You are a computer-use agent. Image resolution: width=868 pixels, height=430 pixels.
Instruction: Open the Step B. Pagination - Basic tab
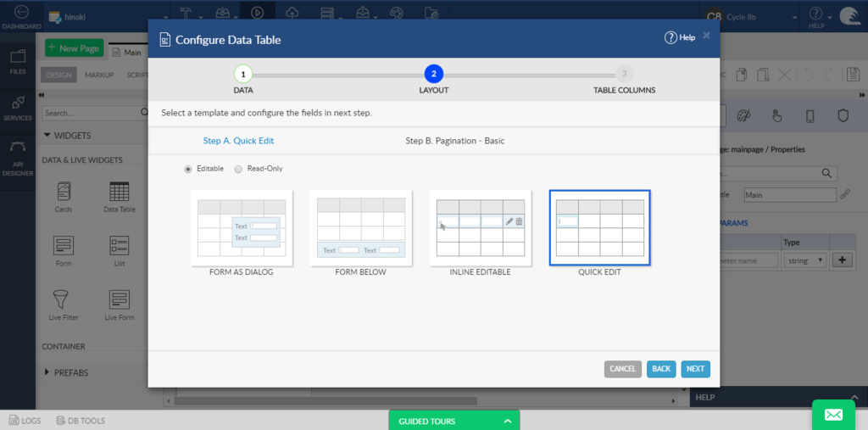coord(455,141)
